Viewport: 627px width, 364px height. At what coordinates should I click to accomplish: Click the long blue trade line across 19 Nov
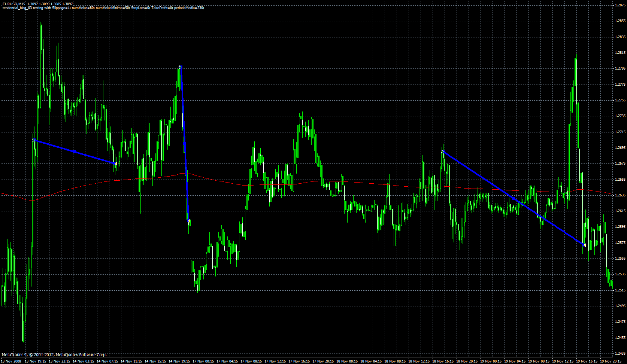click(513, 198)
